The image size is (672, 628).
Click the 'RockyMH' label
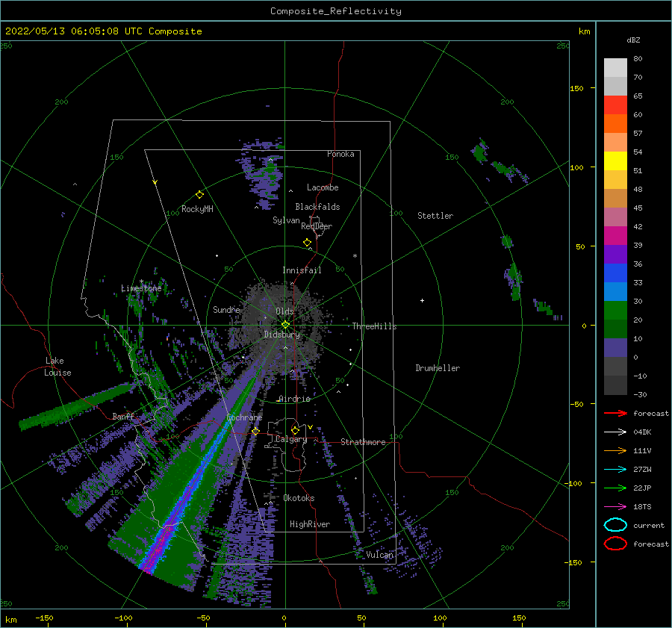tap(197, 209)
